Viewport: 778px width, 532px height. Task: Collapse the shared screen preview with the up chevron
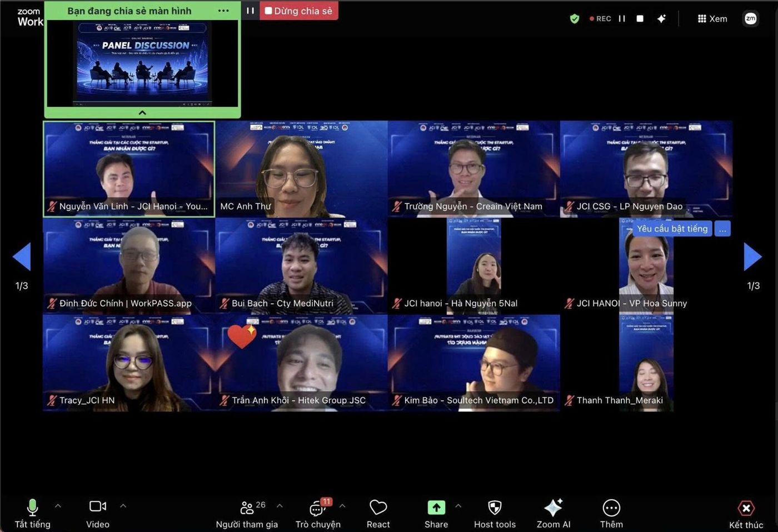[x=142, y=113]
